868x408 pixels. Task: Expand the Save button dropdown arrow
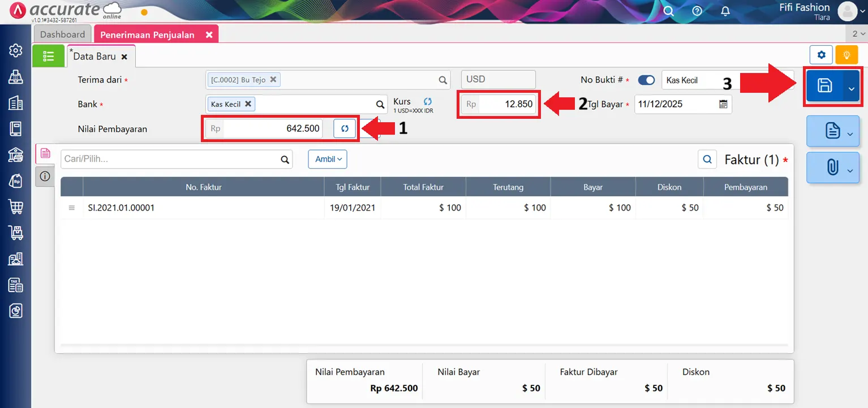(x=851, y=87)
